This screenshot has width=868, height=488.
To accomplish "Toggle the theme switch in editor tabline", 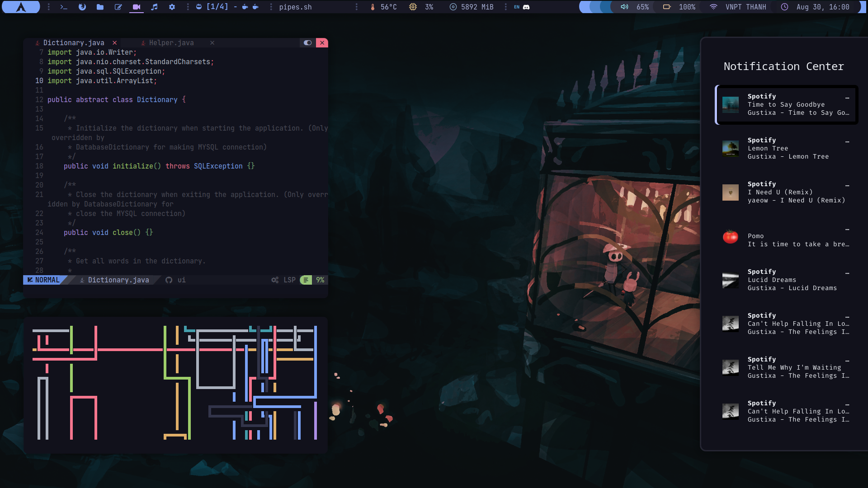I will point(307,42).
